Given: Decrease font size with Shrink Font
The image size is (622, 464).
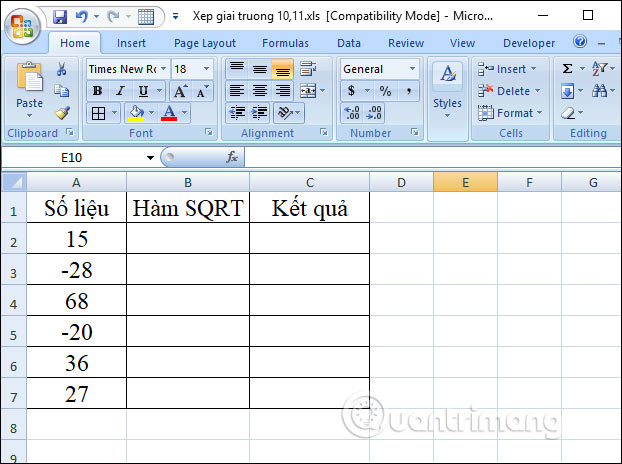Looking at the screenshot, I should [202, 91].
